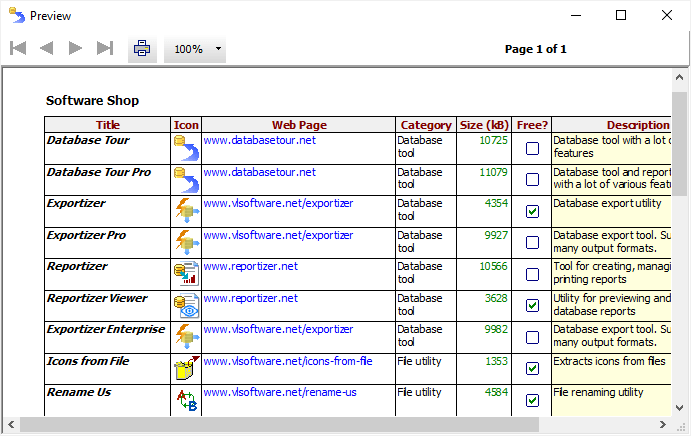Go to the previous page

[x=46, y=48]
